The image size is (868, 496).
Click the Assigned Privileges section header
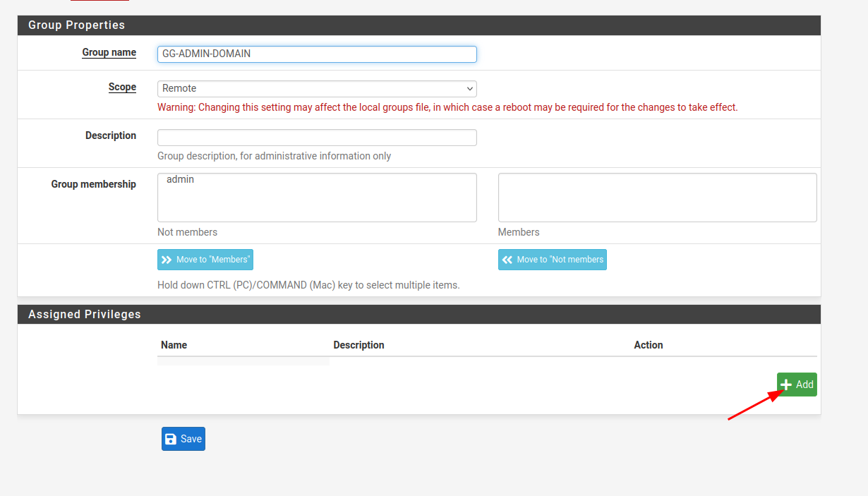(x=85, y=315)
